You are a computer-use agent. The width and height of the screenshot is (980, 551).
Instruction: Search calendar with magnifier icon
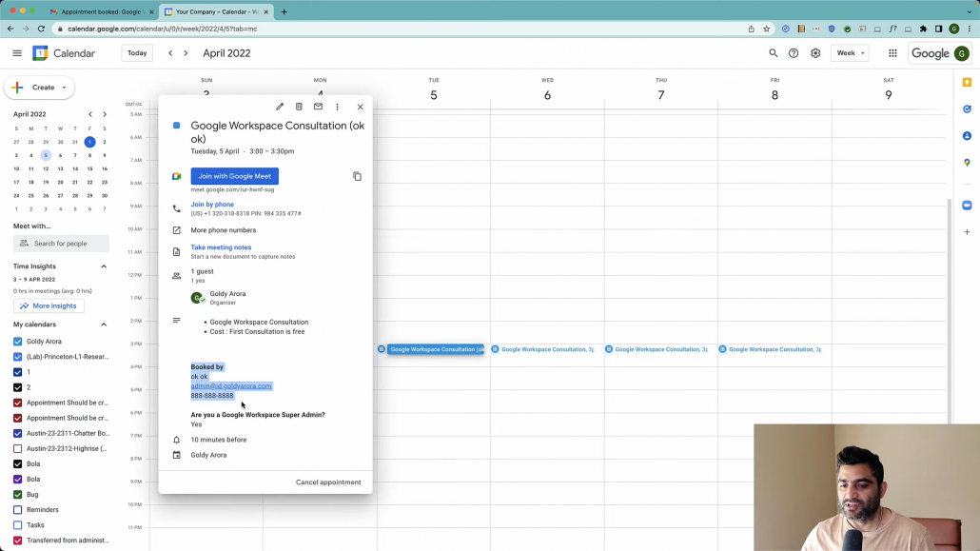pos(774,53)
